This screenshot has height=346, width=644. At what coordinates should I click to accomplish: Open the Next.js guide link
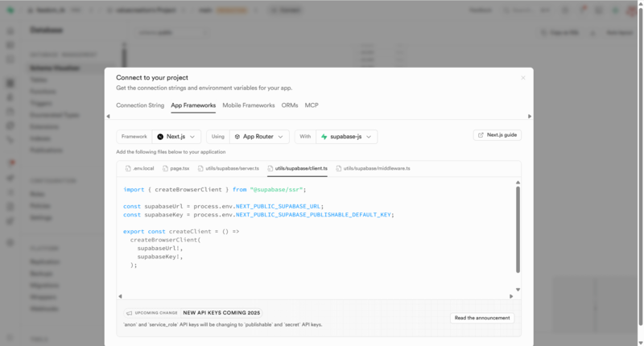pyautogui.click(x=497, y=135)
